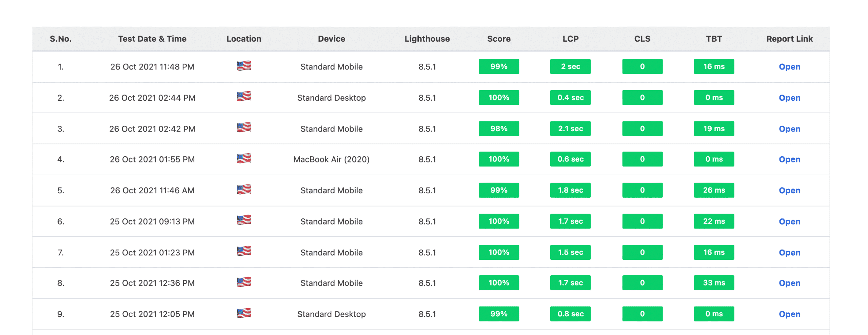Click the US flag in row 5
This screenshot has width=868, height=335.
pyautogui.click(x=244, y=189)
